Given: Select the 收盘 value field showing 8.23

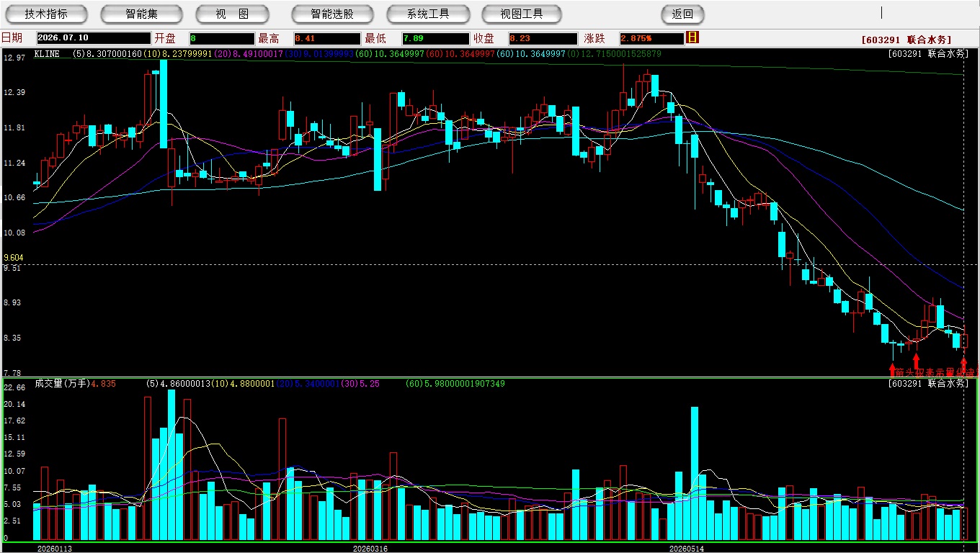Looking at the screenshot, I should 543,38.
